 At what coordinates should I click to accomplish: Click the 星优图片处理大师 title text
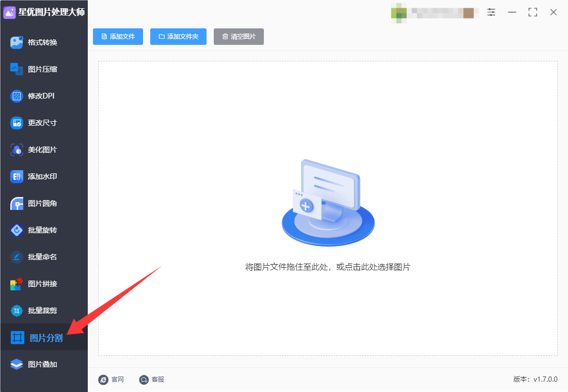coord(52,12)
